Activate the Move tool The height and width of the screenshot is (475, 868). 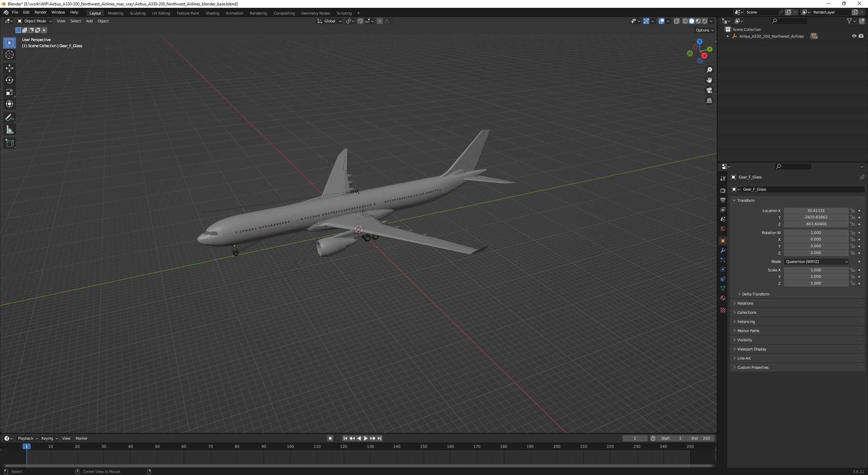tap(9, 68)
